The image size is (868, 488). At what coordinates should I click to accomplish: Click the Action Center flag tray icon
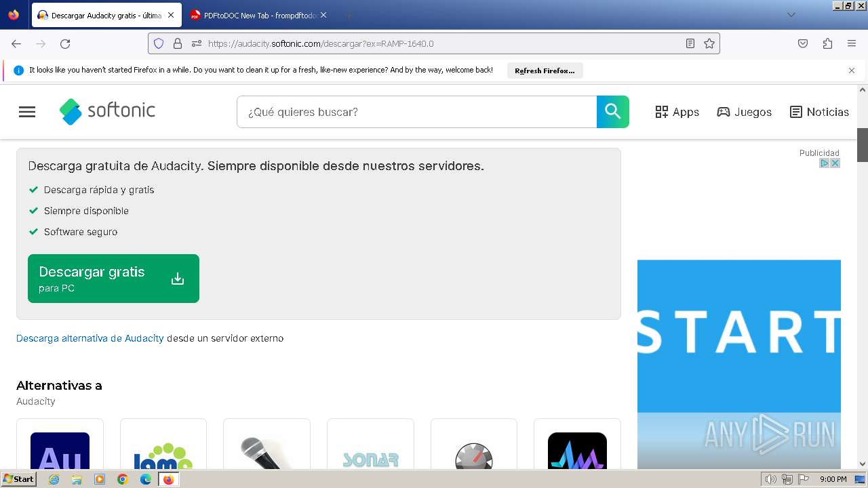click(803, 479)
